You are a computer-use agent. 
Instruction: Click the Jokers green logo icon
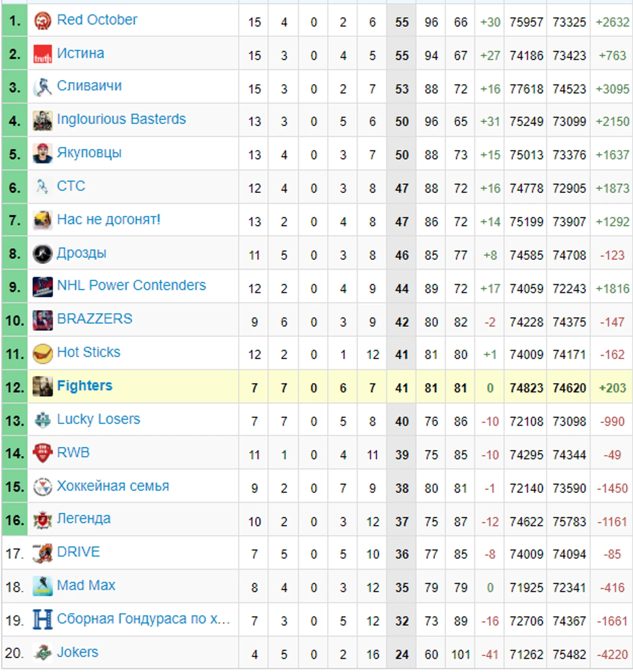coord(42,653)
